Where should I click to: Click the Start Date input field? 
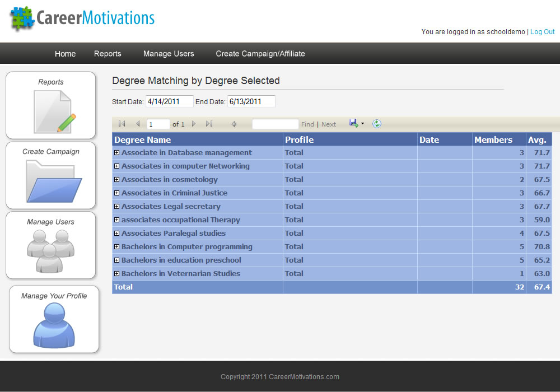pos(169,101)
